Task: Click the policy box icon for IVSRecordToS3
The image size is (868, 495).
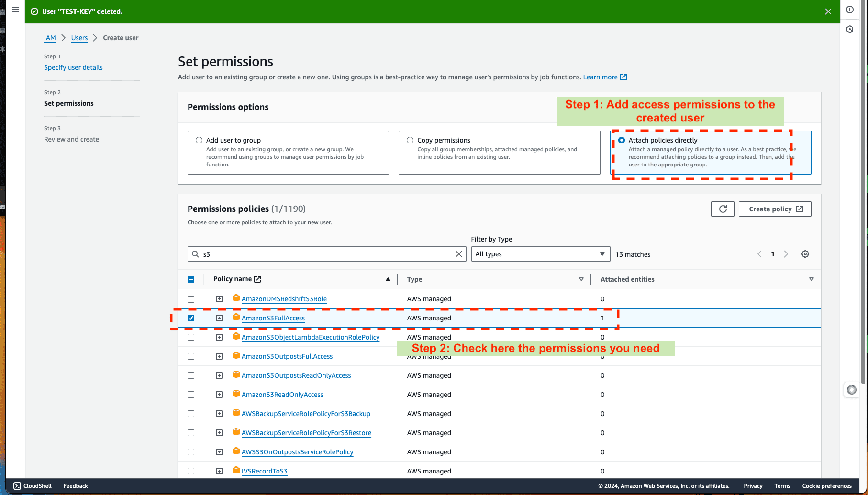Action: tap(236, 470)
